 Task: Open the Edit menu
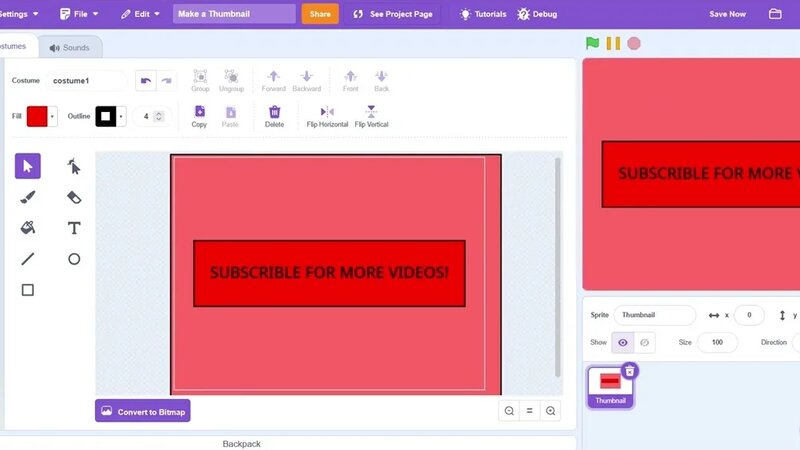pyautogui.click(x=140, y=14)
